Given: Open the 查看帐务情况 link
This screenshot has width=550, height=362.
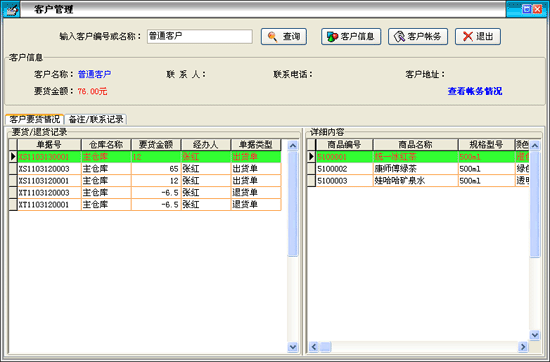Looking at the screenshot, I should 475,91.
